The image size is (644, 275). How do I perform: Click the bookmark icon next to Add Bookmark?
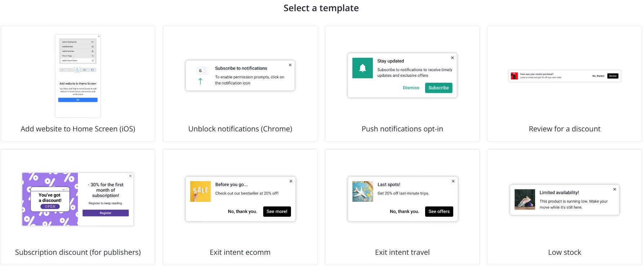pos(93,47)
